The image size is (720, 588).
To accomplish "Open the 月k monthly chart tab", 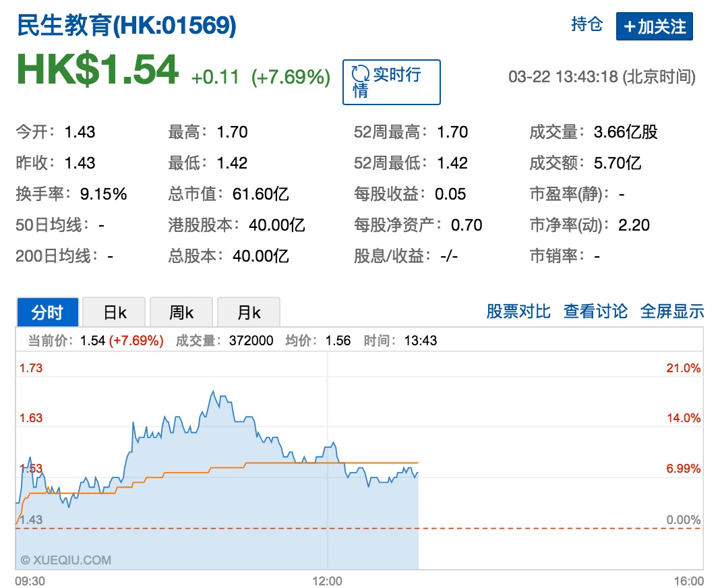I will click(248, 312).
